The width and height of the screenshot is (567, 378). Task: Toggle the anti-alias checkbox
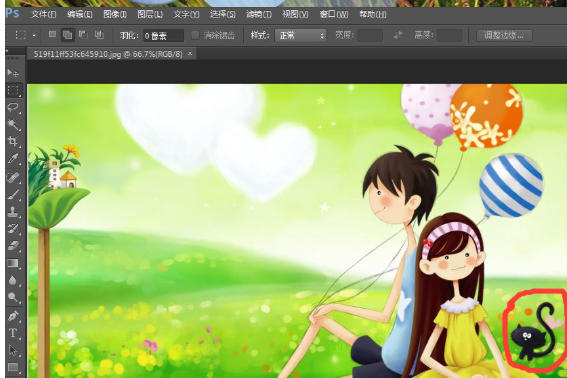[195, 35]
